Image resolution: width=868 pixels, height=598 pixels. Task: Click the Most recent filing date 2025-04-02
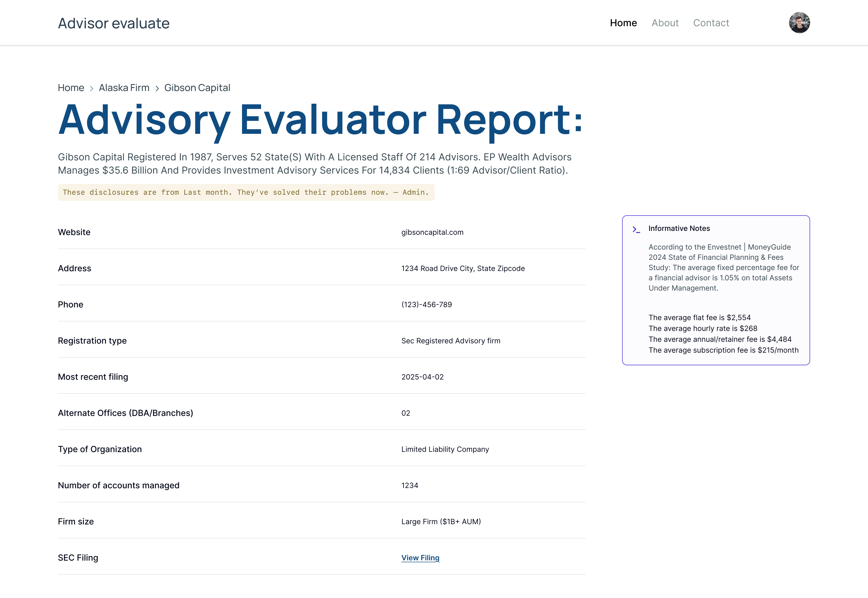422,376
